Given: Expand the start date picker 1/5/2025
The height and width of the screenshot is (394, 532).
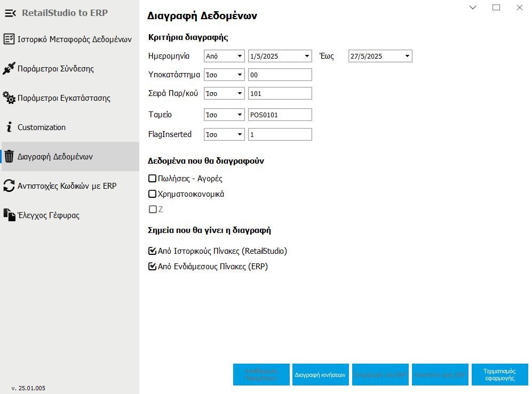Looking at the screenshot, I should point(307,56).
